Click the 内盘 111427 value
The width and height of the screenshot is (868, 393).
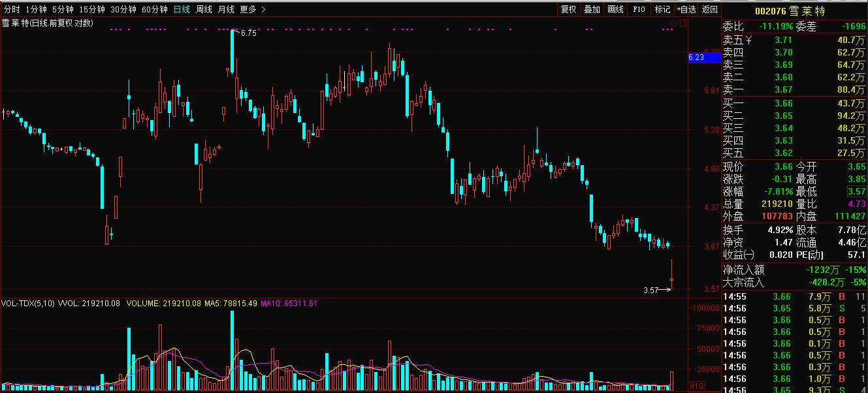[x=850, y=216]
